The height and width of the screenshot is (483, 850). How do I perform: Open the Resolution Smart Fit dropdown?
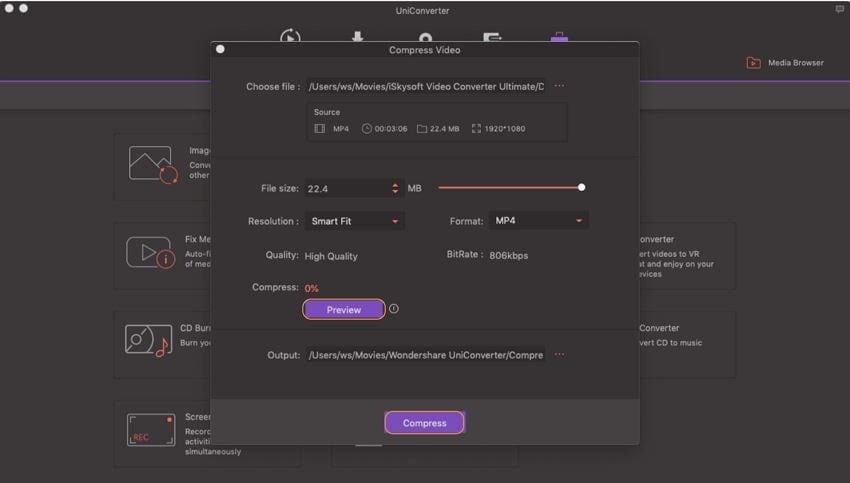[x=355, y=221]
